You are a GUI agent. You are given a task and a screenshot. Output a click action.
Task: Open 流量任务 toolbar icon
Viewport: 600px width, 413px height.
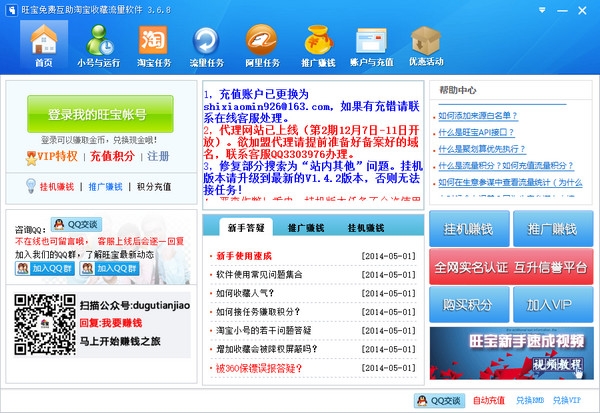(x=207, y=46)
